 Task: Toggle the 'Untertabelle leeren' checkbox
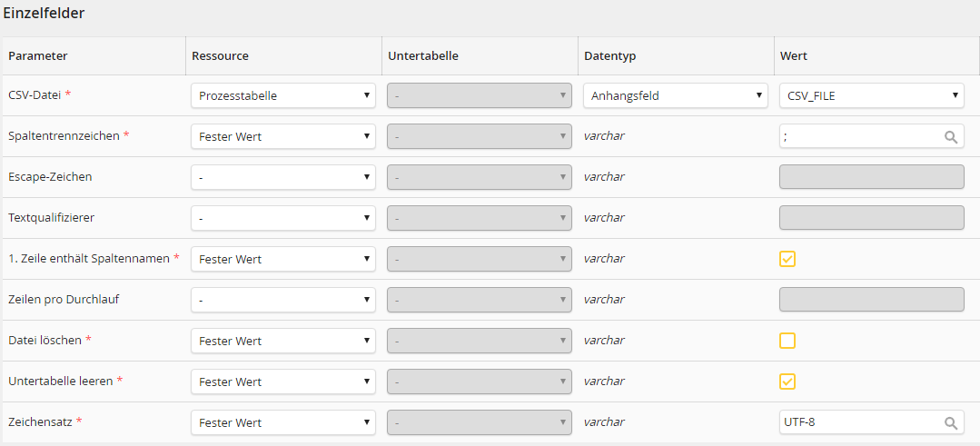pos(787,382)
